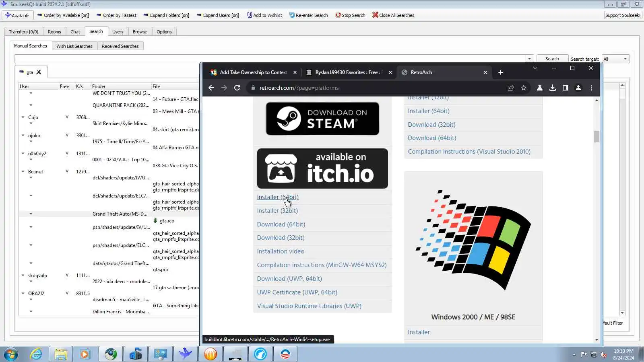This screenshot has width=644, height=362.
Task: Click the Support Soulseek! button
Action: click(x=623, y=15)
